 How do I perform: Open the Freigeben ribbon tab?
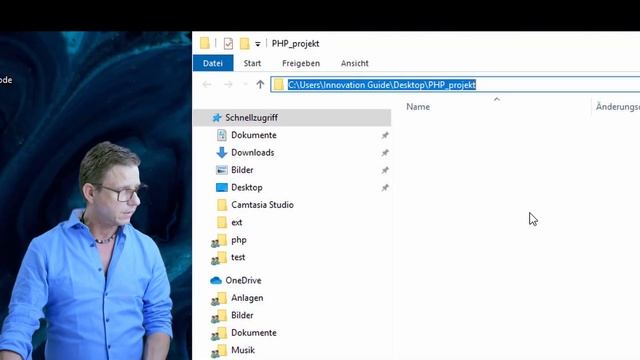click(301, 63)
